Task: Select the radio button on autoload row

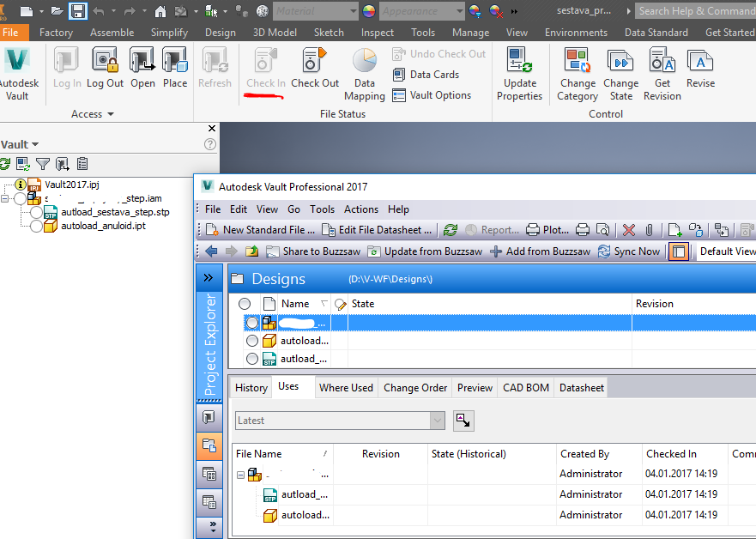Action: click(251, 340)
